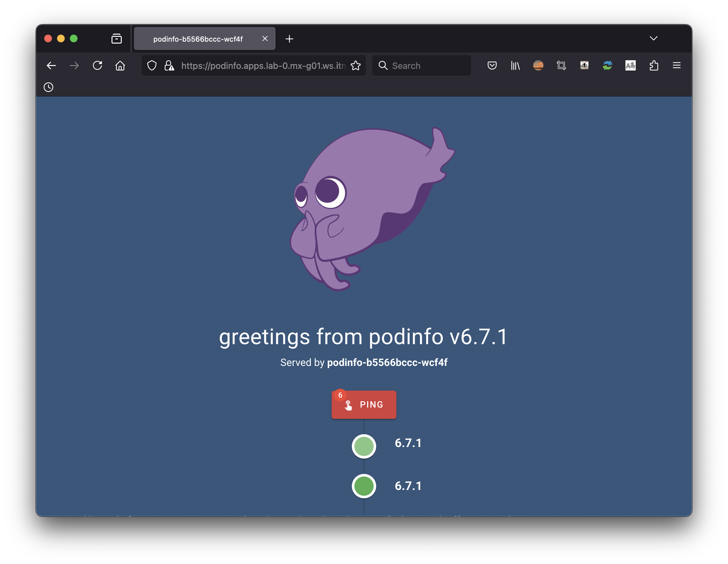Click the greetings from podinfo v6.7.1 heading
The image size is (728, 564).
364,337
